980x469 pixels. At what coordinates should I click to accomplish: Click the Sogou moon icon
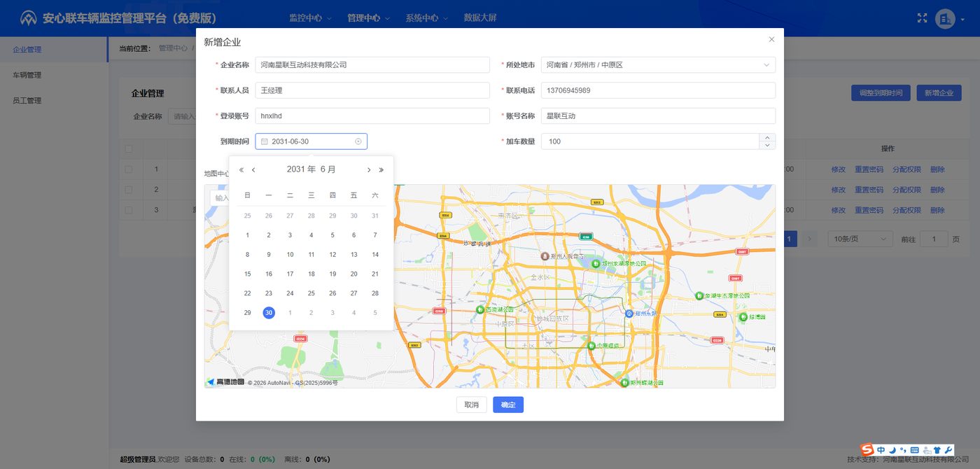click(x=892, y=449)
